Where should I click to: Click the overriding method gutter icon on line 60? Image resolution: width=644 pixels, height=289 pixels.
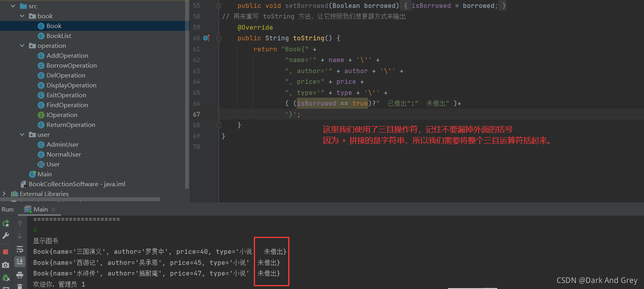[206, 38]
